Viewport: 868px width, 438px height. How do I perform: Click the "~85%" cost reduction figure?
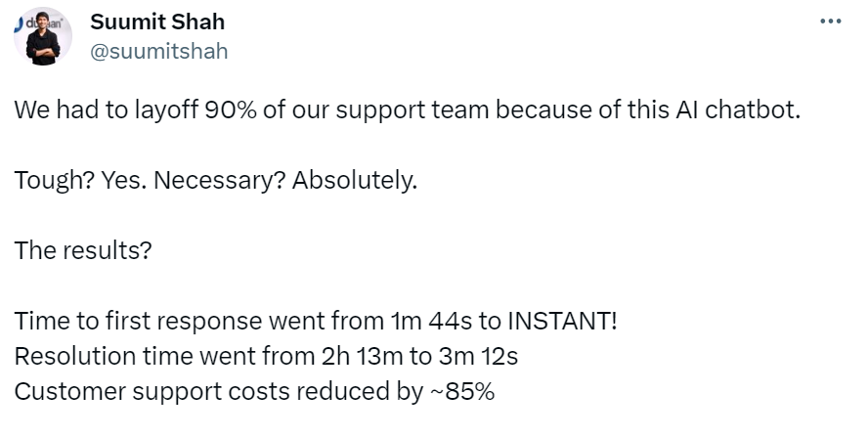pos(460,391)
